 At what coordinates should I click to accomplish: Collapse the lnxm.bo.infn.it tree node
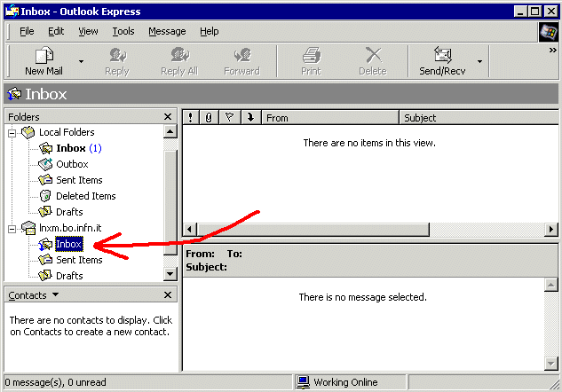coord(12,229)
